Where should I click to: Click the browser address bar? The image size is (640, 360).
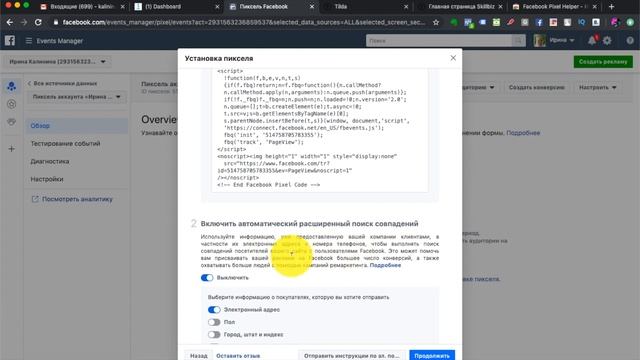pyautogui.click(x=243, y=22)
